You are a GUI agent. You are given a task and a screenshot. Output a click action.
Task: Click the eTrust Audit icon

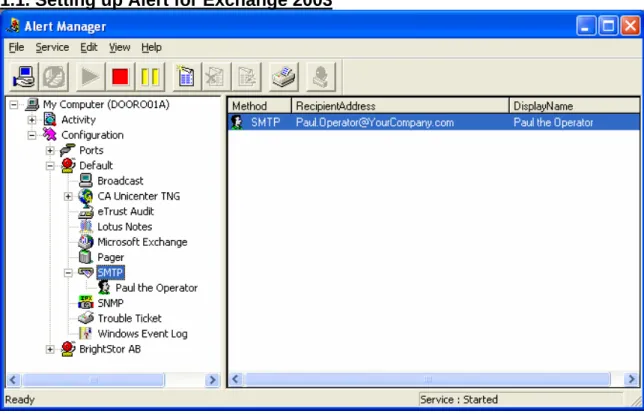click(x=85, y=212)
